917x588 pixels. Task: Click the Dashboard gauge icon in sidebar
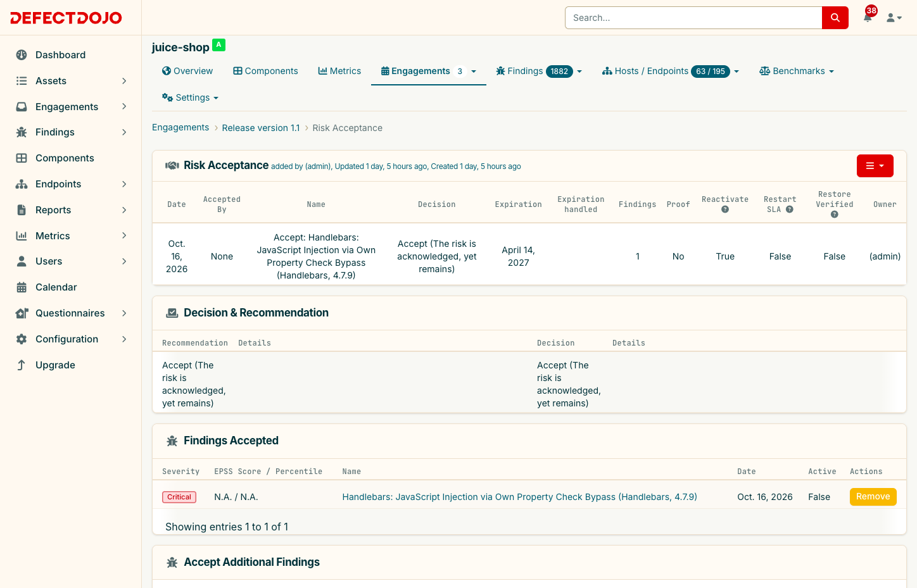click(22, 55)
